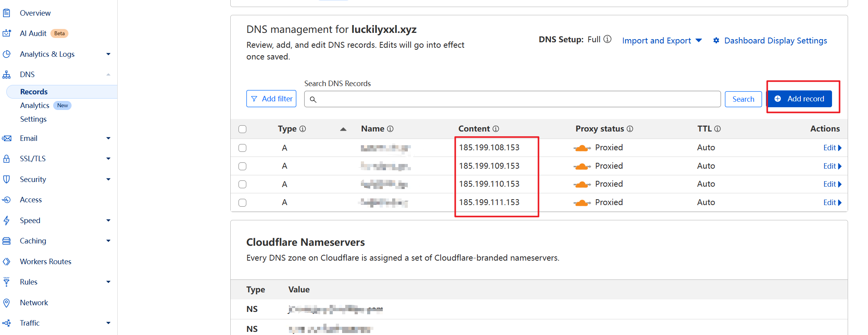Click the Add filter button
This screenshot has height=335, width=868.
271,99
